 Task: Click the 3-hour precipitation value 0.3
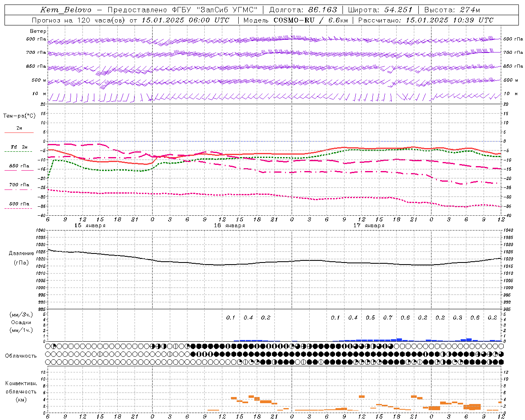click(x=457, y=317)
